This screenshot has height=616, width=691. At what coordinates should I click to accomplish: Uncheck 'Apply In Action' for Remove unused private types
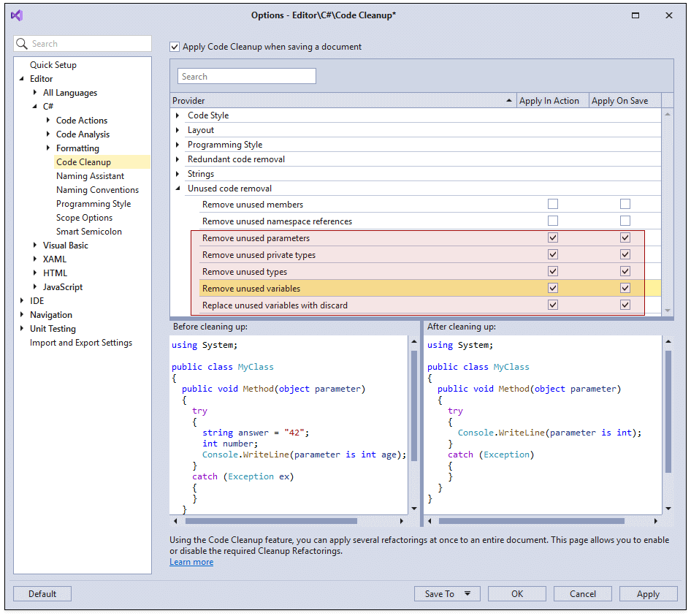click(552, 254)
